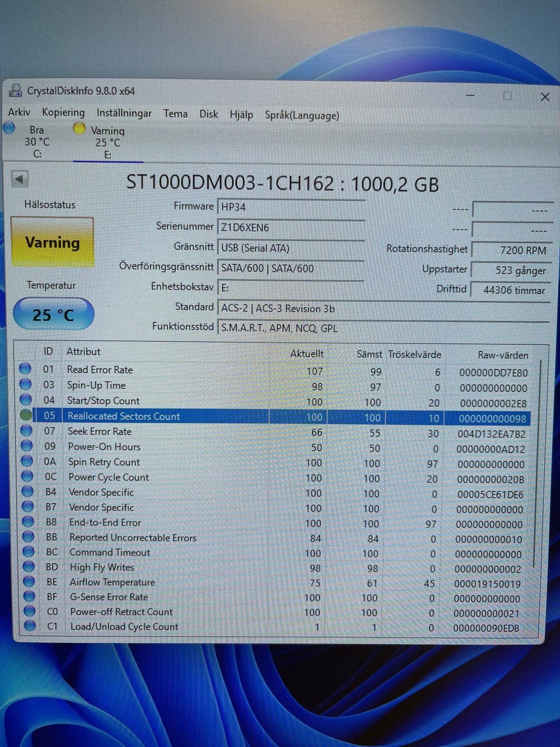Click raw value 00000000AD12
The width and height of the screenshot is (560, 747).
click(x=491, y=449)
